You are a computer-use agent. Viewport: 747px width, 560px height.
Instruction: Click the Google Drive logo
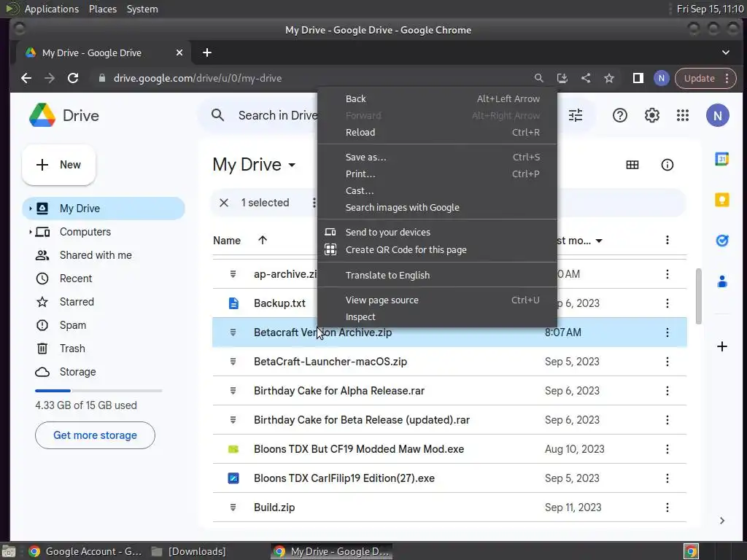(42, 115)
